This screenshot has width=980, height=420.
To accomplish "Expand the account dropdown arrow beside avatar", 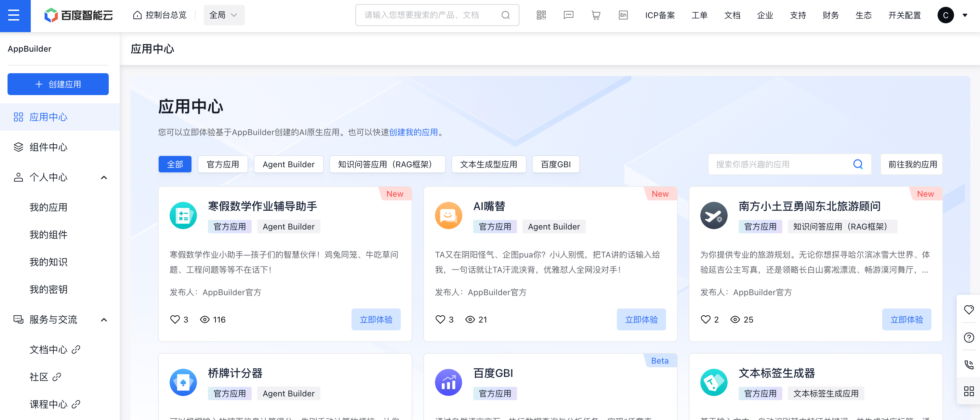I will pos(965,15).
